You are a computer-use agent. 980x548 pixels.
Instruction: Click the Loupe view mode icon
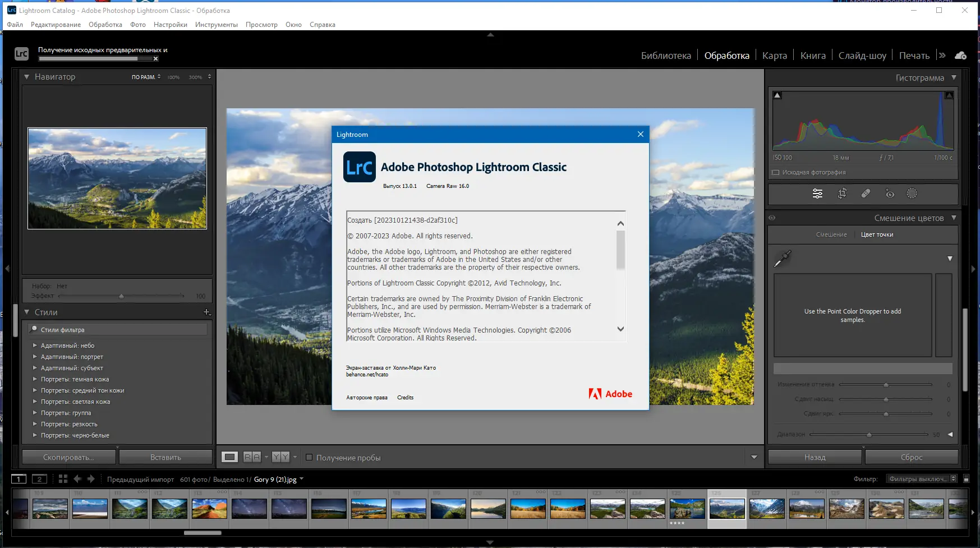point(229,457)
